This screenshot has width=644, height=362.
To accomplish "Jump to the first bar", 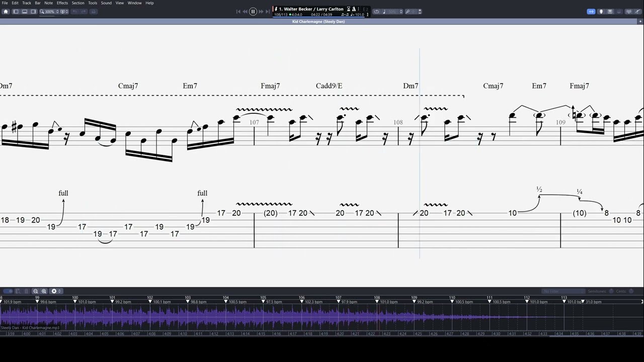I will coord(238,12).
